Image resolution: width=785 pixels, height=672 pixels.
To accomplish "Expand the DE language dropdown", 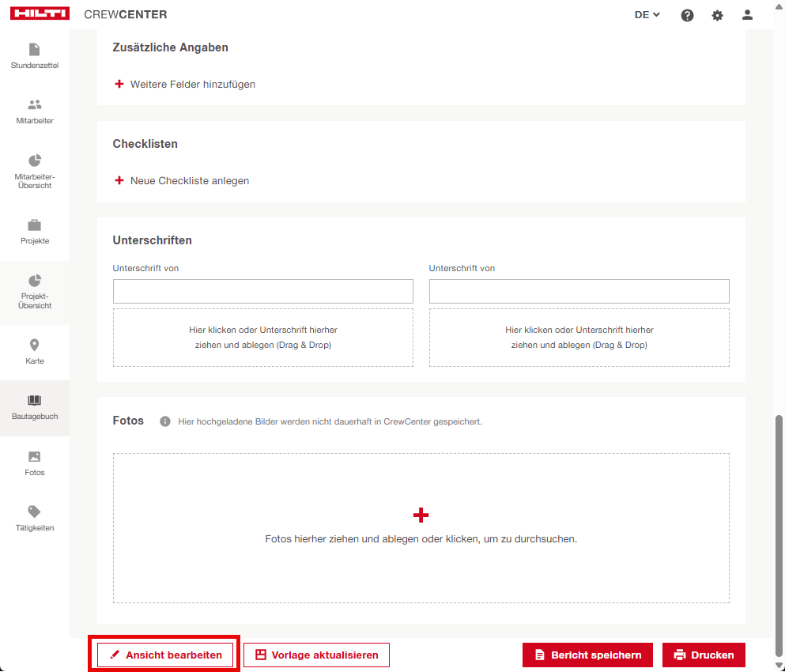I will tap(647, 15).
